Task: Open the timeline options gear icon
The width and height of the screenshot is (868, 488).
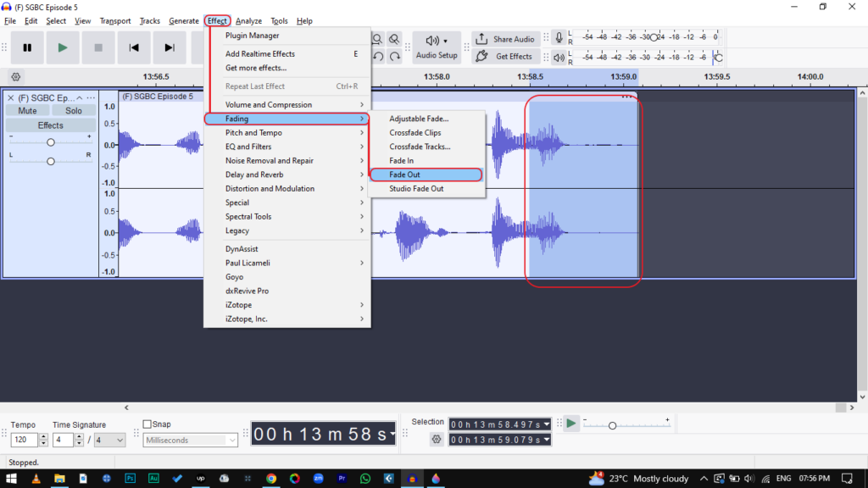Action: click(15, 77)
